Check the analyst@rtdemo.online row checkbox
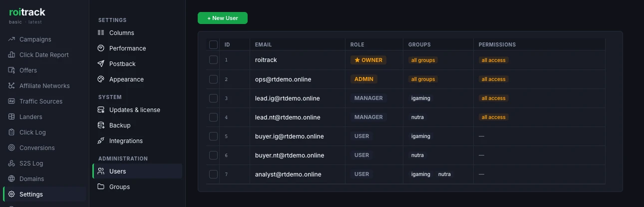The width and height of the screenshot is (644, 207). tap(213, 174)
